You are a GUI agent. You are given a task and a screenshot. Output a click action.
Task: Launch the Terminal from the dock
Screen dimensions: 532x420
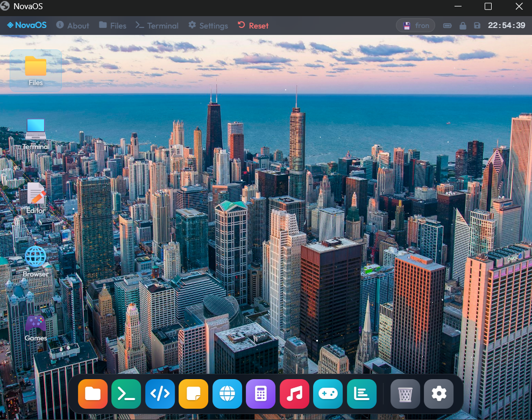pos(126,394)
